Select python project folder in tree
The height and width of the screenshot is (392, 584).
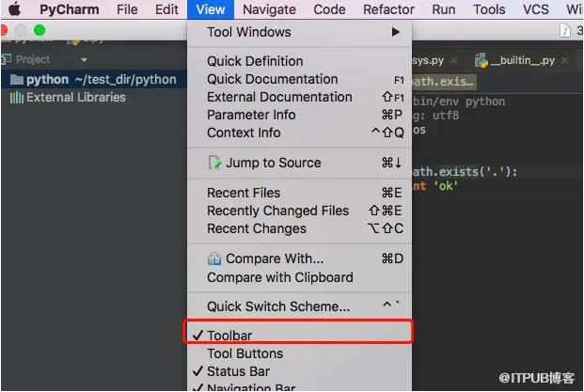tap(94, 79)
